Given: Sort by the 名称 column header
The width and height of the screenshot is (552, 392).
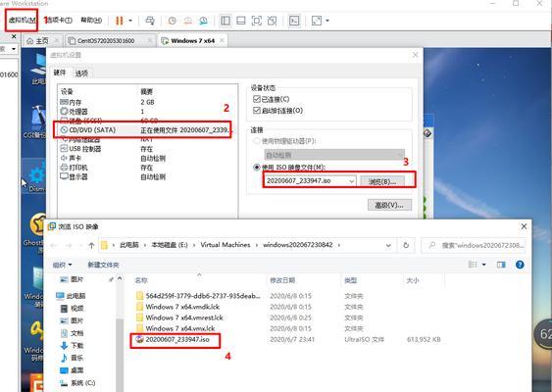Looking at the screenshot, I should [141, 280].
